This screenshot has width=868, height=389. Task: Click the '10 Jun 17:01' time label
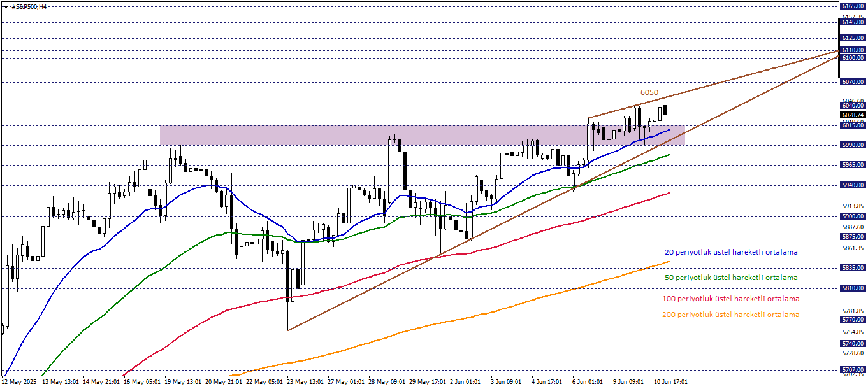671,382
